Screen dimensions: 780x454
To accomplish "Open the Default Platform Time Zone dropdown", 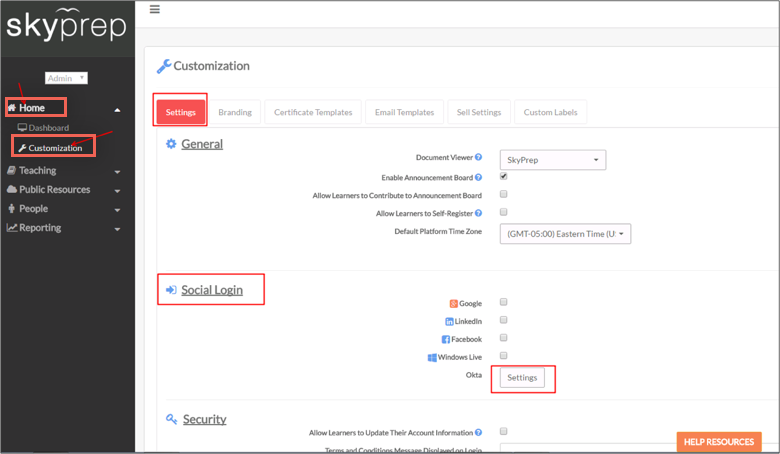I will click(565, 234).
